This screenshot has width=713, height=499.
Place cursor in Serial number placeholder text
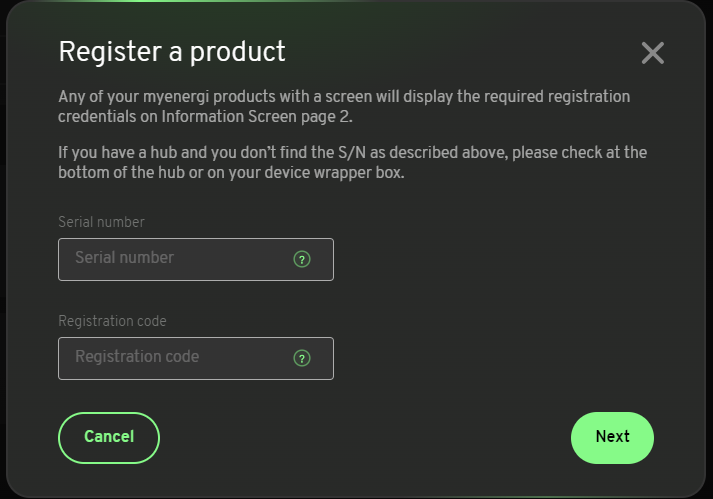(125, 257)
